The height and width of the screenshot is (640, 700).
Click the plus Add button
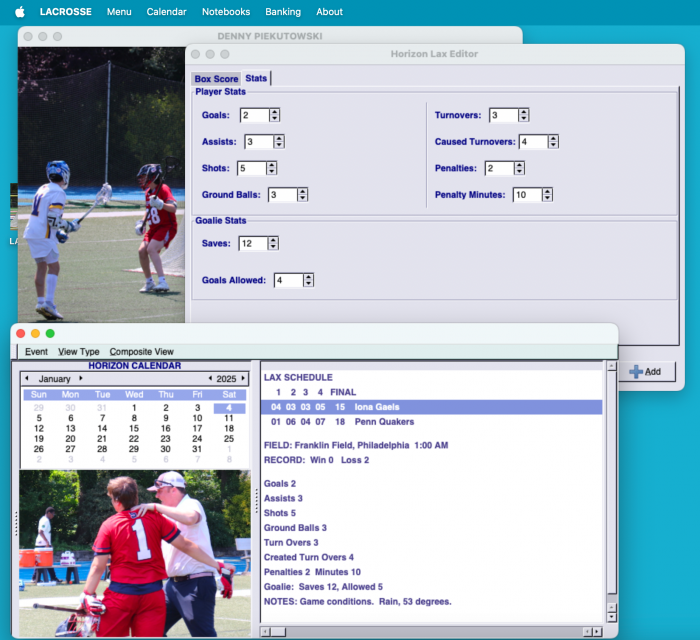tap(645, 371)
